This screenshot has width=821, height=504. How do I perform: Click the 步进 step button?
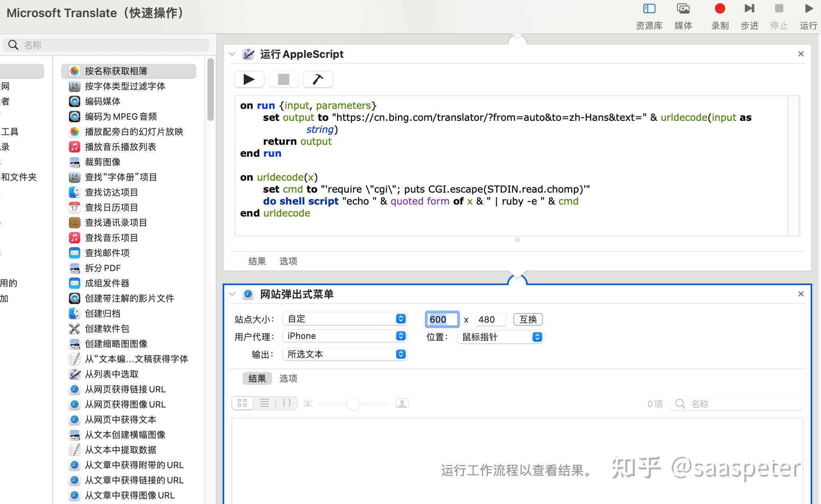[x=749, y=16]
